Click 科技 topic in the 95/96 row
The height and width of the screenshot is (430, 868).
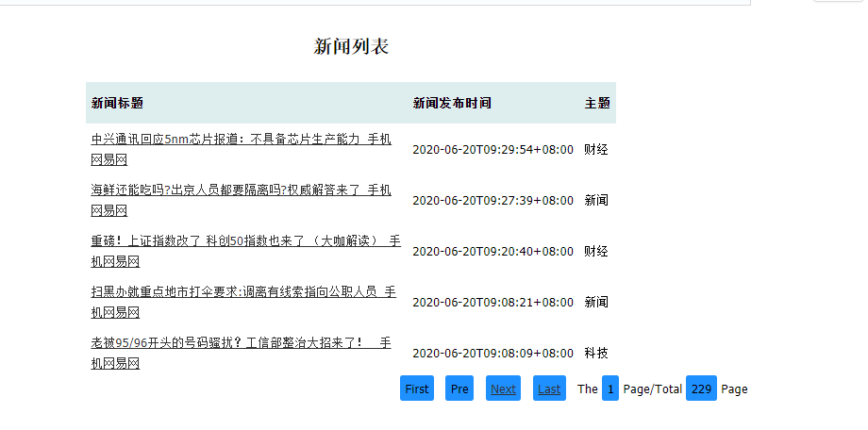coord(596,353)
